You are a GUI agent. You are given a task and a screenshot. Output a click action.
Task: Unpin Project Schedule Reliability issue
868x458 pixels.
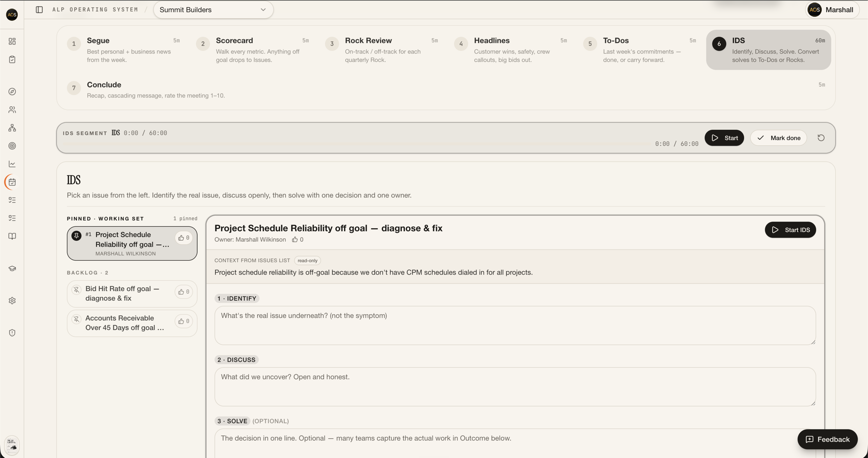click(x=76, y=236)
